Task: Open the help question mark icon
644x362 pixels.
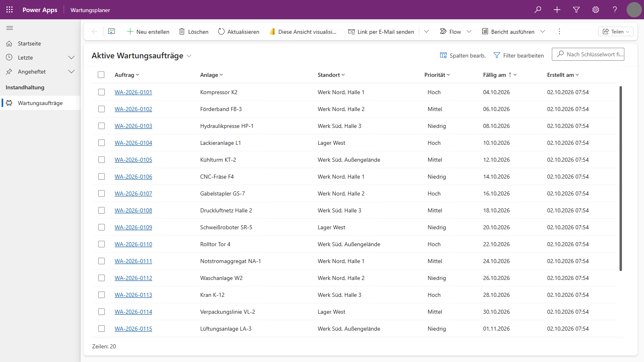Action: pyautogui.click(x=615, y=10)
